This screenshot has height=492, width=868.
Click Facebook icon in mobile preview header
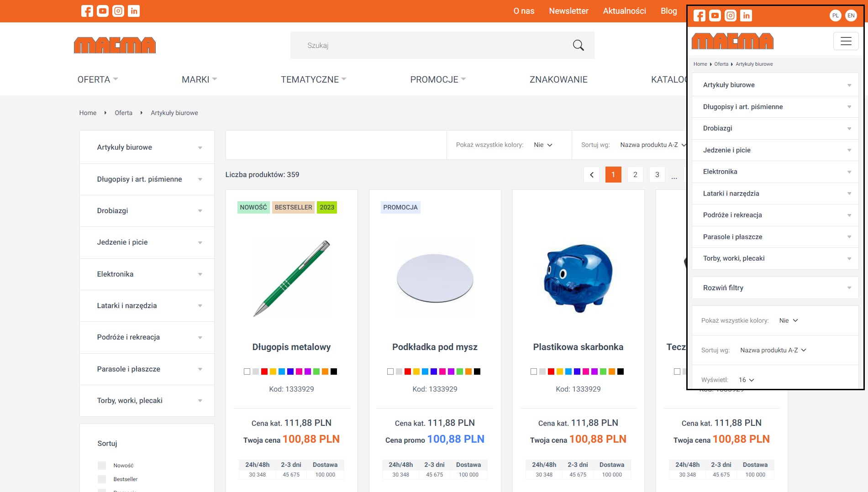pyautogui.click(x=700, y=16)
